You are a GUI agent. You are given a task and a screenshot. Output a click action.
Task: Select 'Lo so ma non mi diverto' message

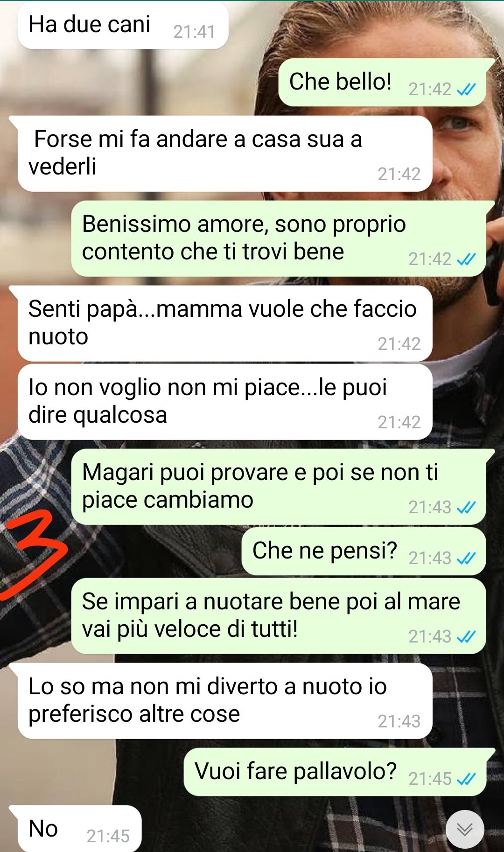coord(225,701)
